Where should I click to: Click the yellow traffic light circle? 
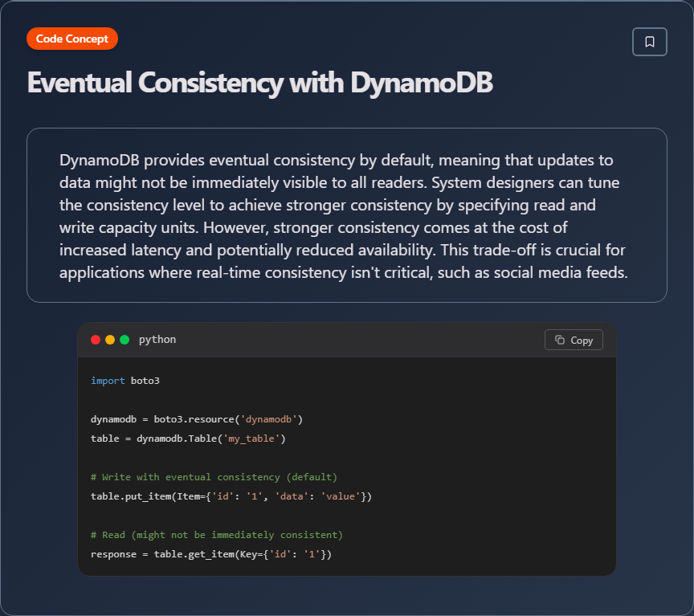tap(109, 339)
